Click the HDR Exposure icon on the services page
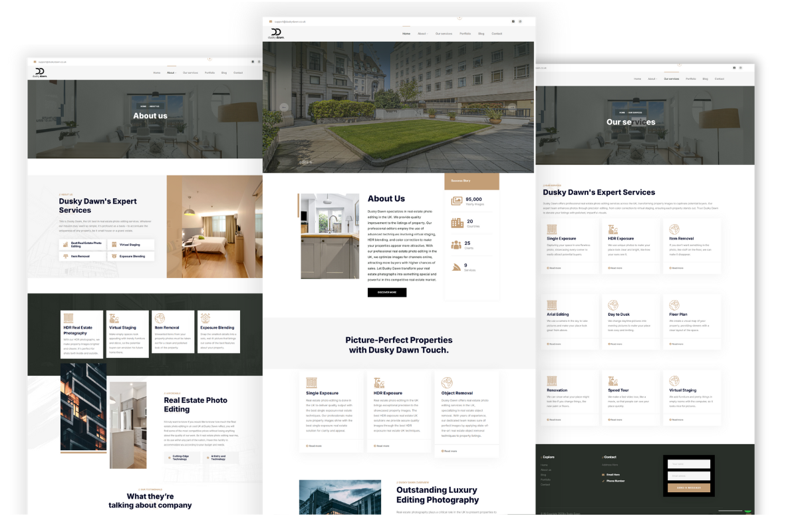The image size is (798, 532). [x=614, y=229]
